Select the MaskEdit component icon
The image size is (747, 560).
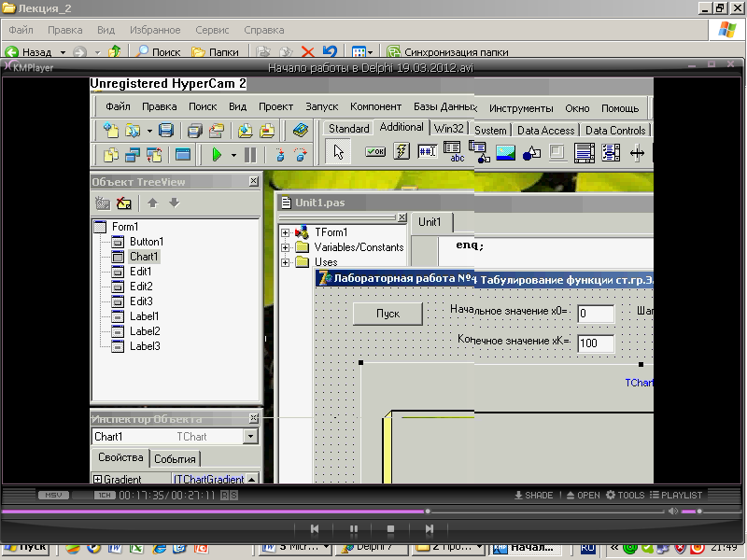[x=428, y=152]
